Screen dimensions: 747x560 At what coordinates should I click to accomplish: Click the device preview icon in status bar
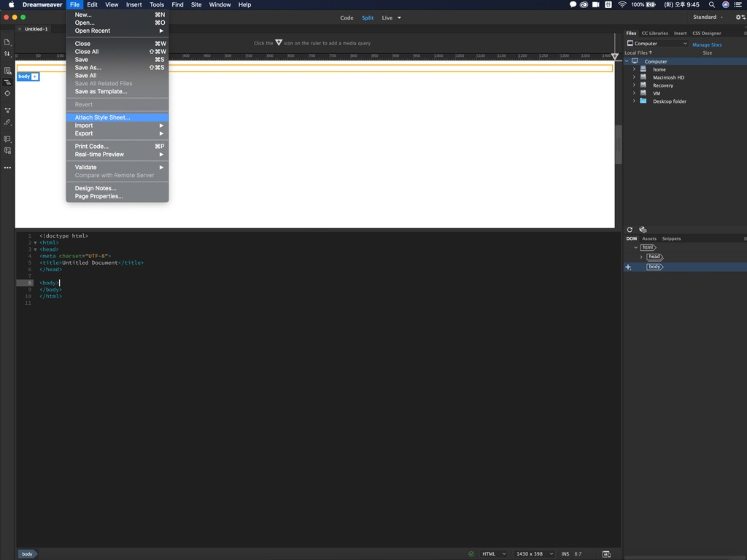point(606,554)
